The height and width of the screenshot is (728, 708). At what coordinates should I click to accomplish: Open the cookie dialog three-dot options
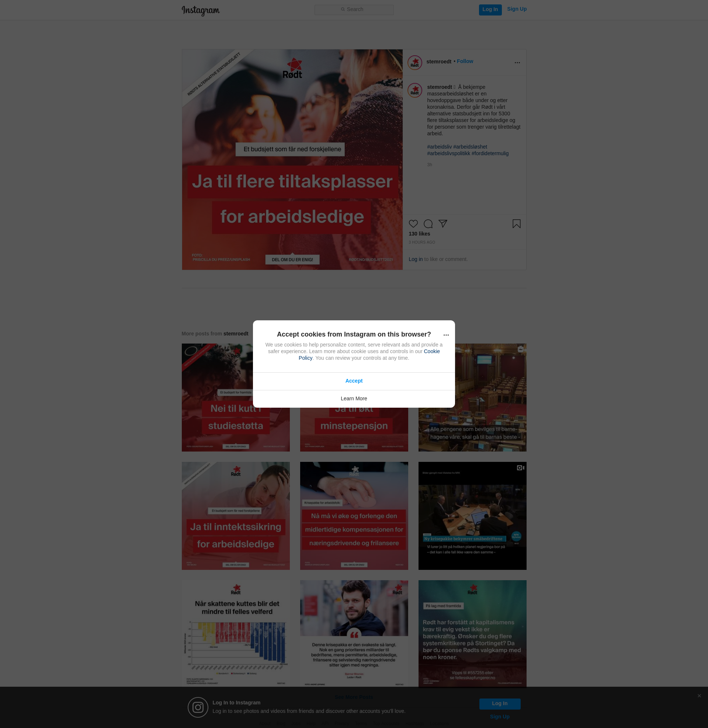point(446,335)
